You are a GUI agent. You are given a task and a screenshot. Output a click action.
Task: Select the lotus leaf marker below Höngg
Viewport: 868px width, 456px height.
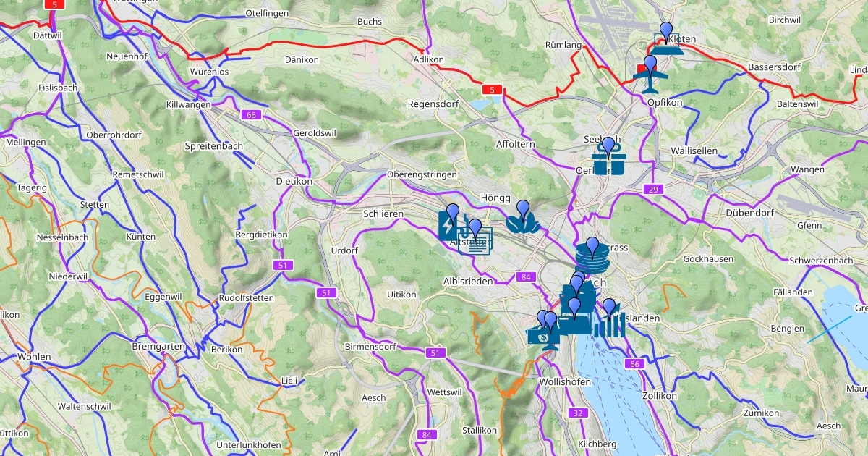pyautogui.click(x=522, y=219)
